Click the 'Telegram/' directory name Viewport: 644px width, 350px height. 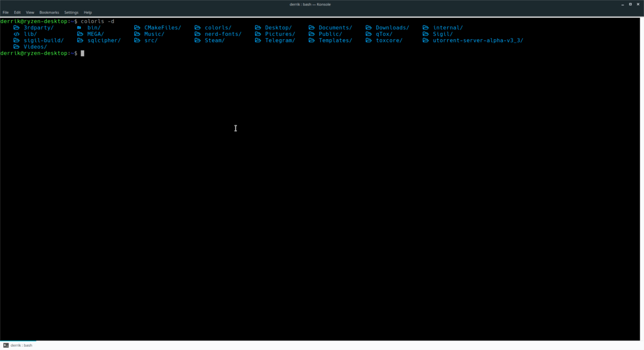(280, 40)
